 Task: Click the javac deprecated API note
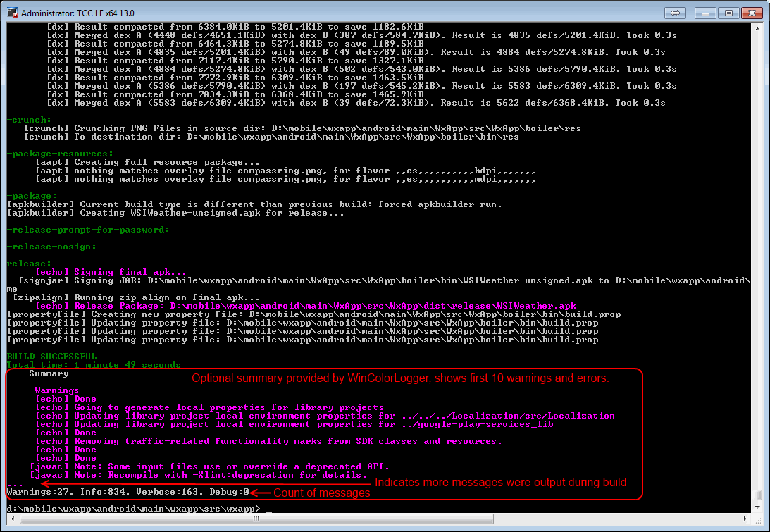pyautogui.click(x=210, y=466)
